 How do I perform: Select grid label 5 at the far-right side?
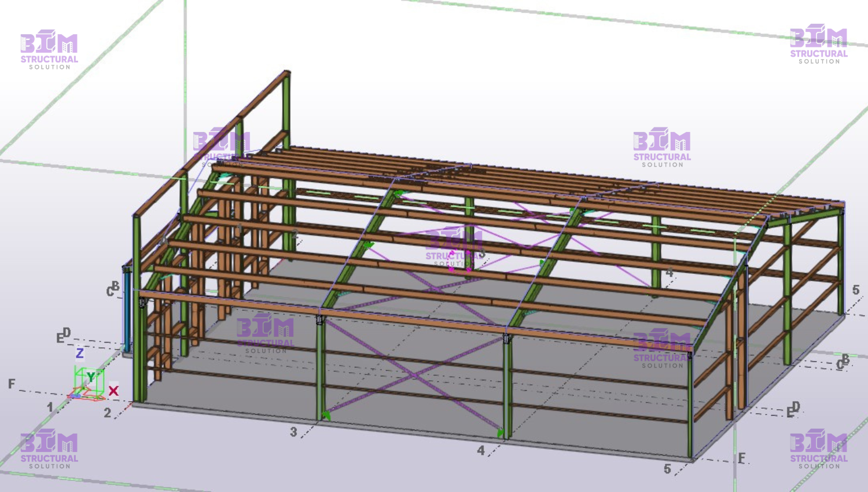pyautogui.click(x=856, y=290)
